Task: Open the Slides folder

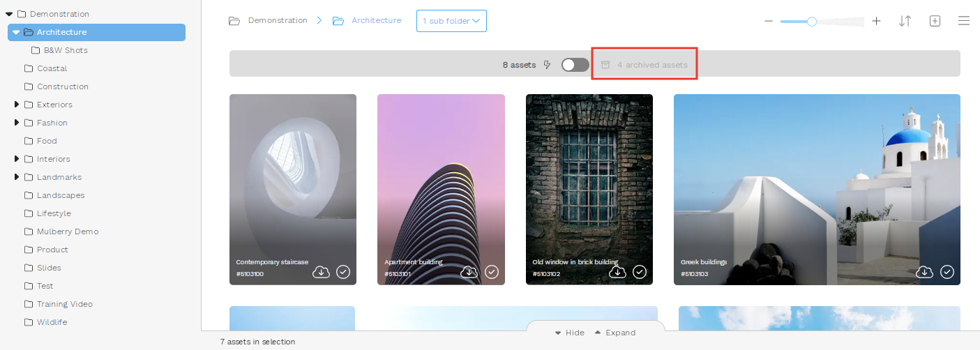Action: click(49, 268)
